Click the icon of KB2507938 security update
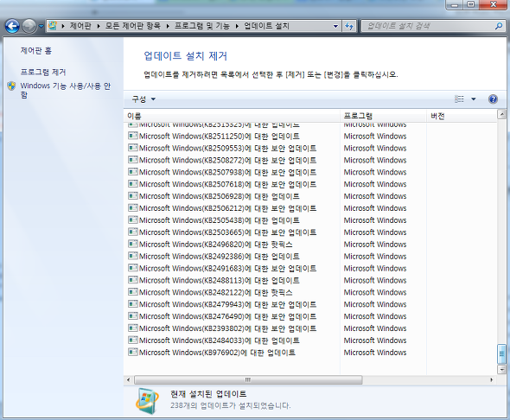510x420 pixels. [x=133, y=172]
